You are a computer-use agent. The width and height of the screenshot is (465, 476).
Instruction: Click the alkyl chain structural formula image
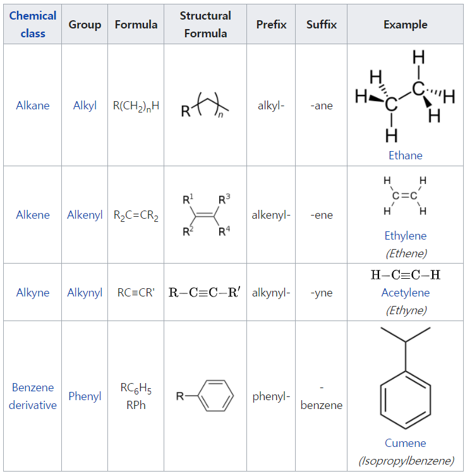205,106
